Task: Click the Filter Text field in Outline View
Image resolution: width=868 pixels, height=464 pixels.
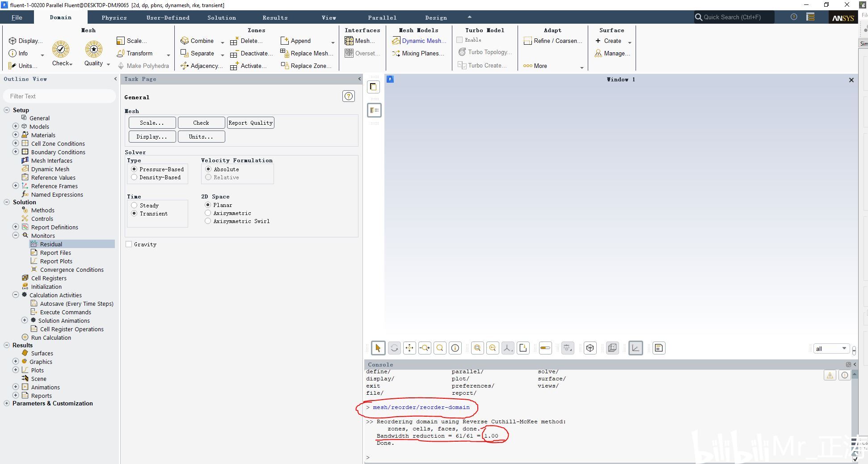Action: [59, 96]
